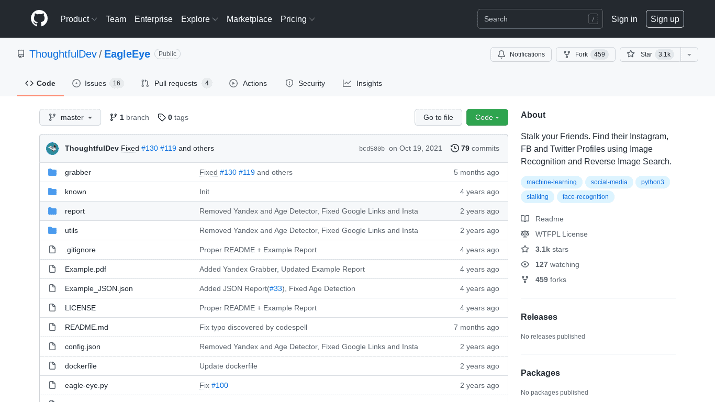Open the Releases heading link
The width and height of the screenshot is (715, 402).
tap(539, 317)
